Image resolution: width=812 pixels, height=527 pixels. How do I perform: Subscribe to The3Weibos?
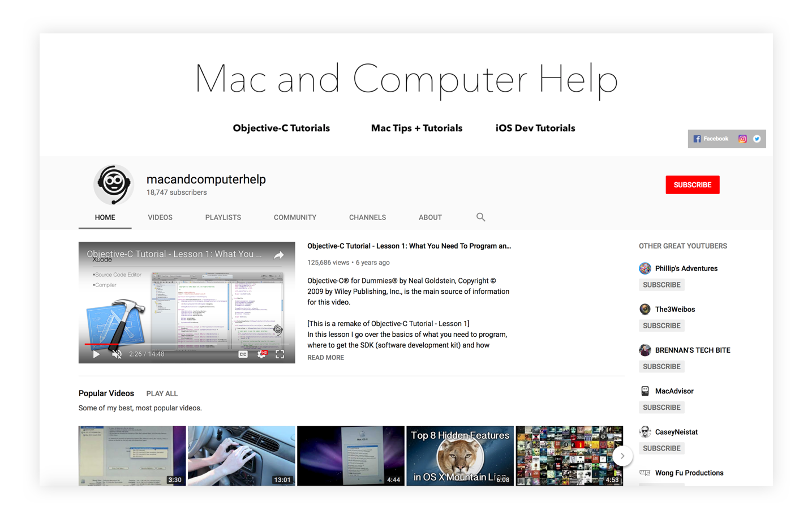pos(661,325)
